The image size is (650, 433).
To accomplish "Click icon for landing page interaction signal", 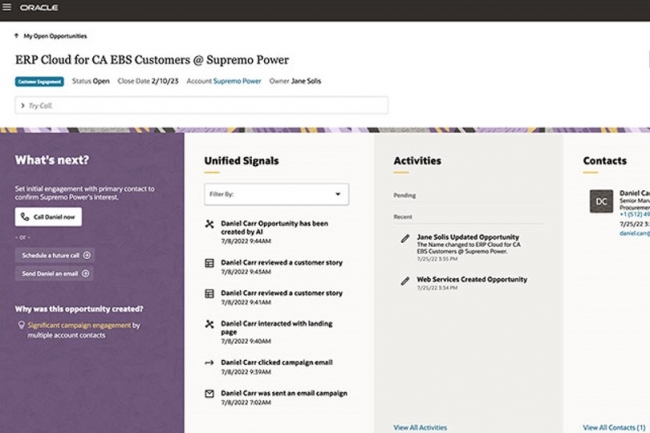I will tap(209, 324).
